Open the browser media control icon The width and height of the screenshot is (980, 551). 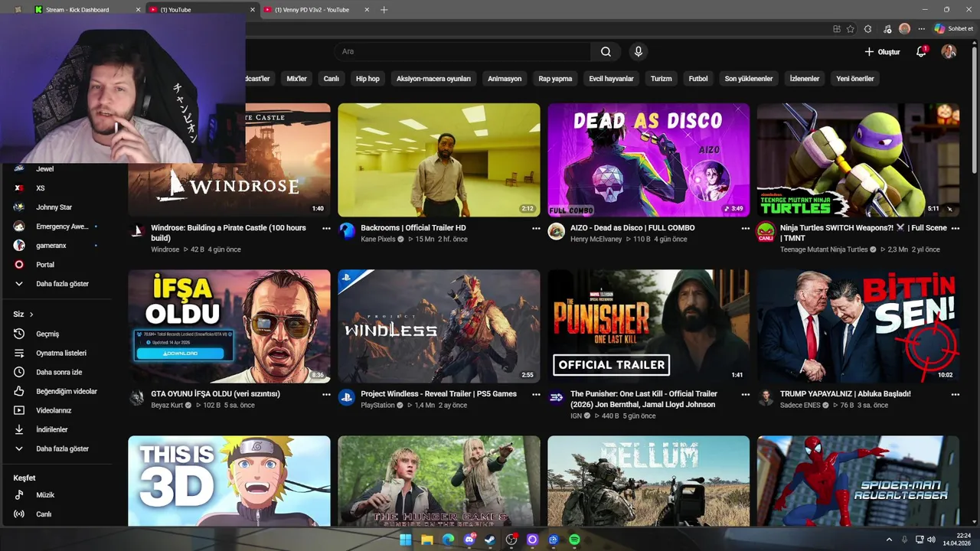point(887,28)
